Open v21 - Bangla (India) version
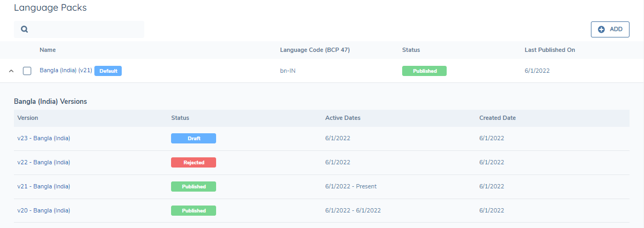 [x=43, y=186]
